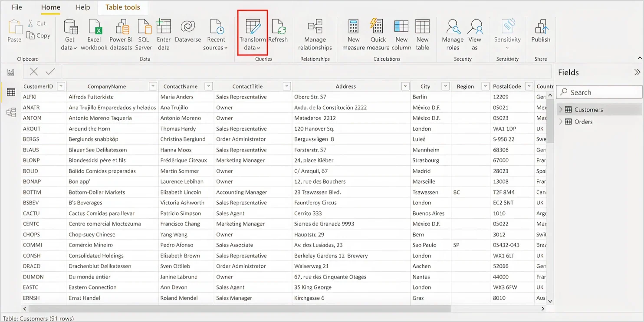Click the cell 'Alfreds Futterkiste'

(x=91, y=97)
